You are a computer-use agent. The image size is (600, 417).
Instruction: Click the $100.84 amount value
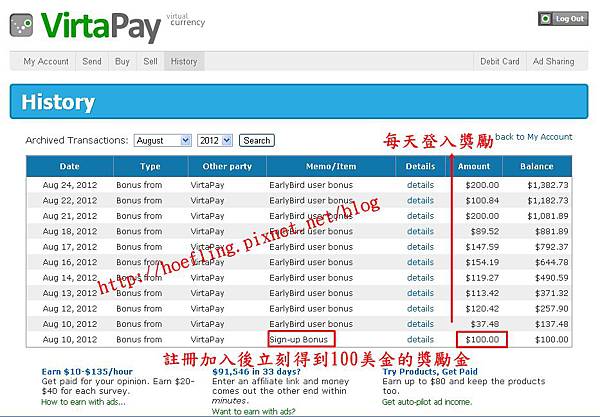point(482,200)
